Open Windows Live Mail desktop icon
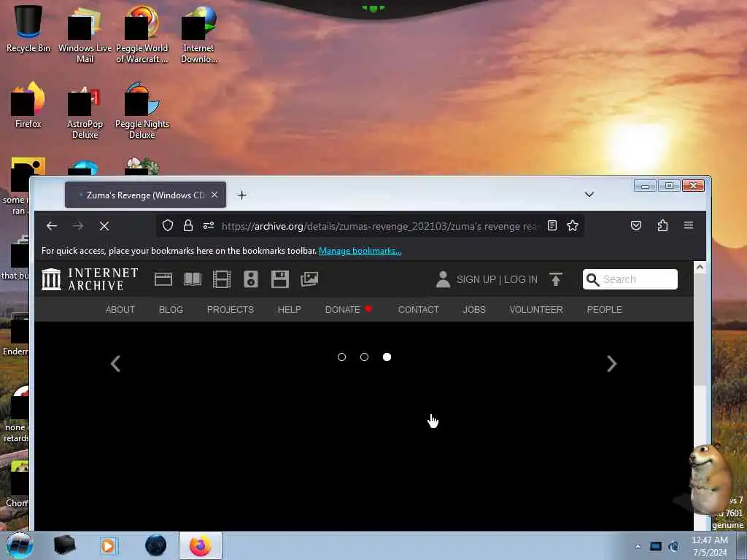Viewport: 747px width, 560px height. (x=85, y=34)
